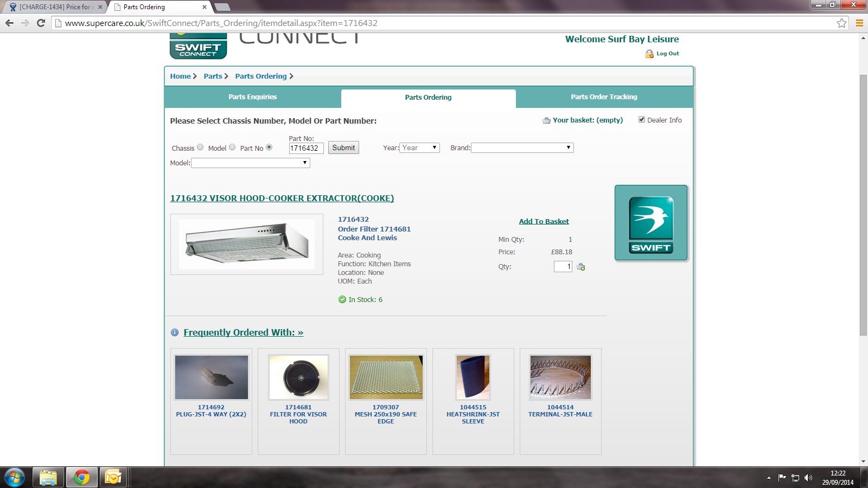This screenshot has width=868, height=488.
Task: Click the Swift Connect logo in the header
Action: coord(198,46)
